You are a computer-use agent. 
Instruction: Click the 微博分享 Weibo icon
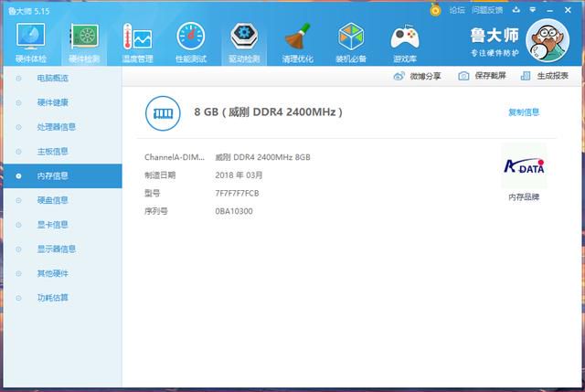pyautogui.click(x=399, y=76)
